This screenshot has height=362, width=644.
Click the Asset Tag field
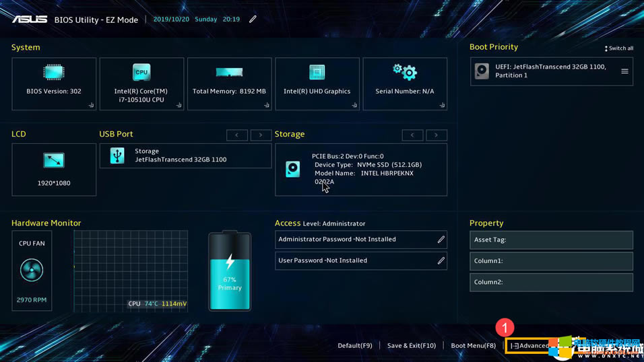tap(551, 240)
